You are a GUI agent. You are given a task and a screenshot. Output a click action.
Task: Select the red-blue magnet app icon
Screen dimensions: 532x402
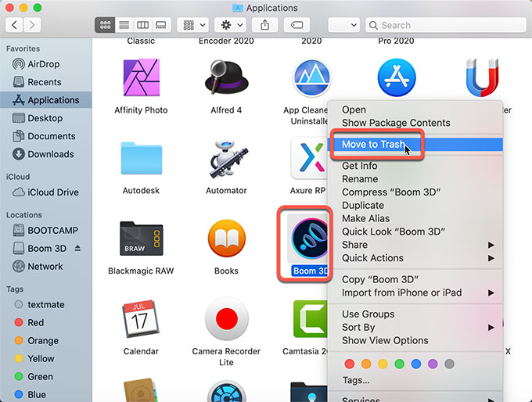482,77
